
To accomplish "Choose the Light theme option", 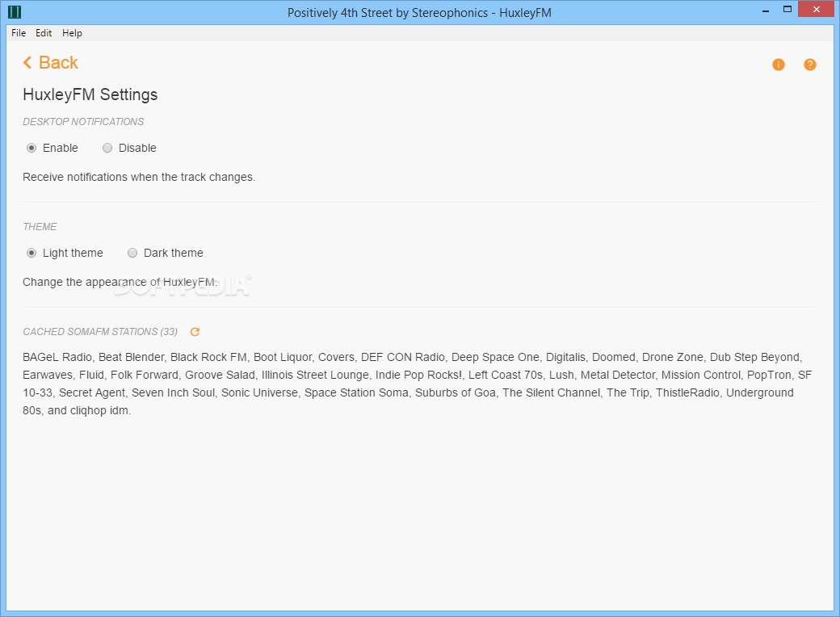I will [x=31, y=253].
